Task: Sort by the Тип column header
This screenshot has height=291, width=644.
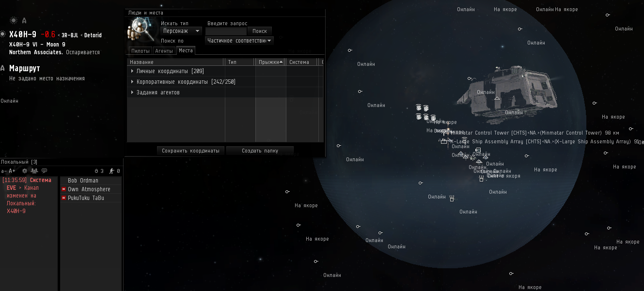Action: (x=239, y=62)
